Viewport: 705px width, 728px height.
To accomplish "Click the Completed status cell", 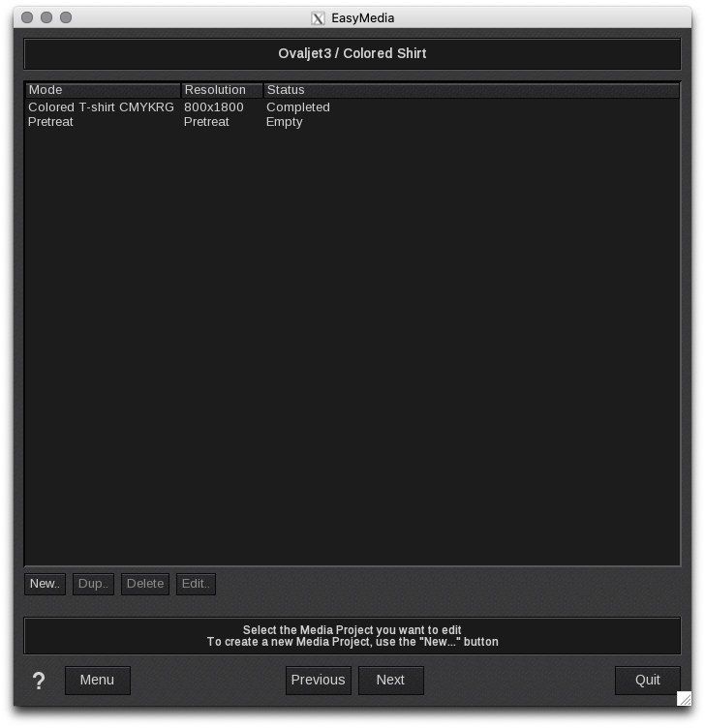I will (x=298, y=107).
